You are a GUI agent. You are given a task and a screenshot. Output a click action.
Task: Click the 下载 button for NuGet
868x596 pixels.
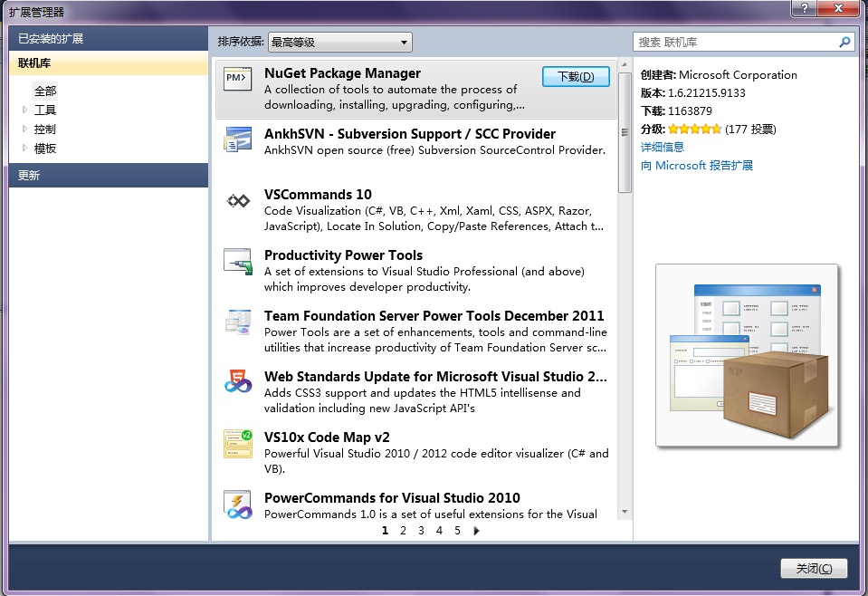point(576,77)
